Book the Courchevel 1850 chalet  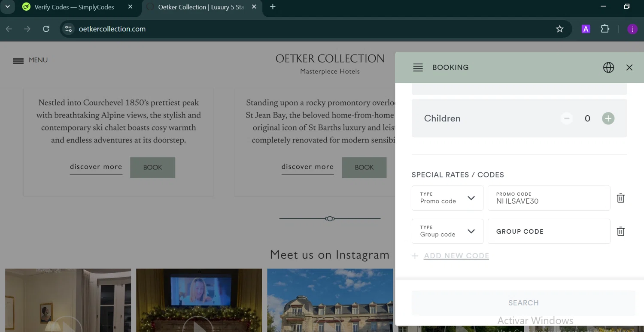(152, 167)
